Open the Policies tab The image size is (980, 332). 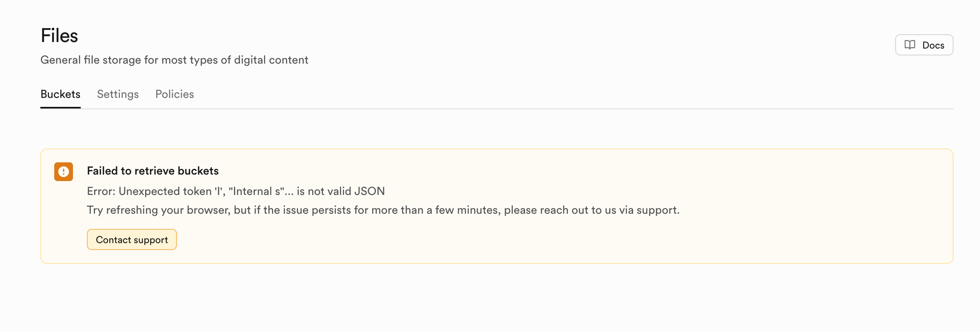click(174, 94)
